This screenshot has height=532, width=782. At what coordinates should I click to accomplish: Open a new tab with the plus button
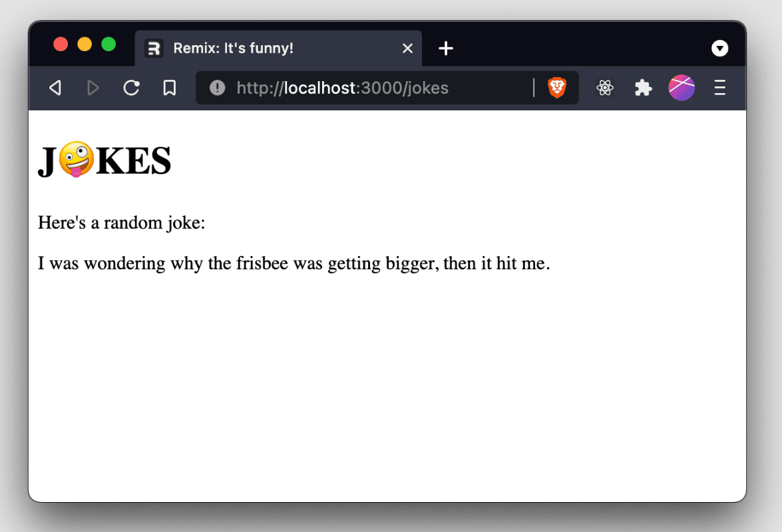coord(446,48)
